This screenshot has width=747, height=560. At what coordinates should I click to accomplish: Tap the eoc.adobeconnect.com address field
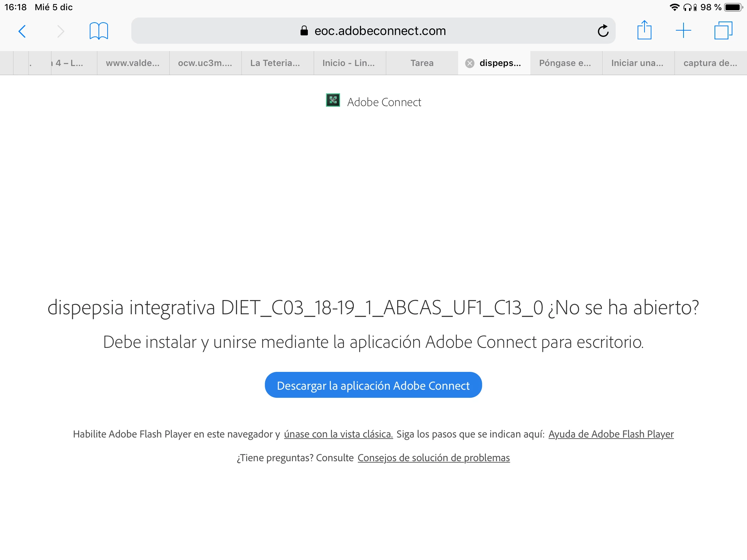click(373, 31)
